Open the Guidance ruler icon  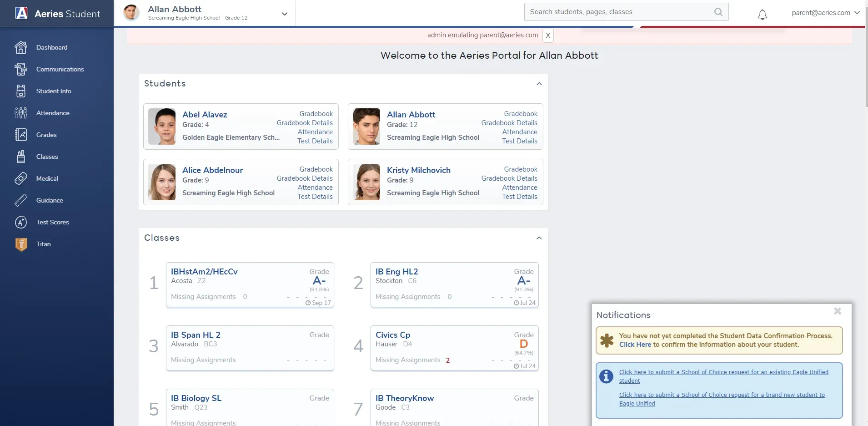point(21,200)
